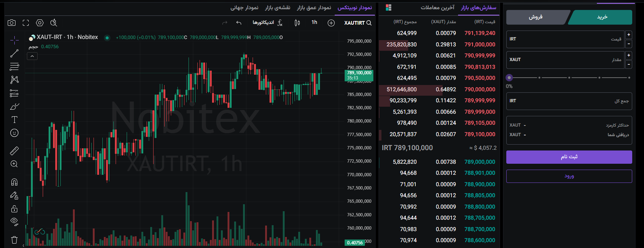The height and width of the screenshot is (248, 644).
Task: Open symbol search for XAUTIRT
Action: (x=358, y=23)
